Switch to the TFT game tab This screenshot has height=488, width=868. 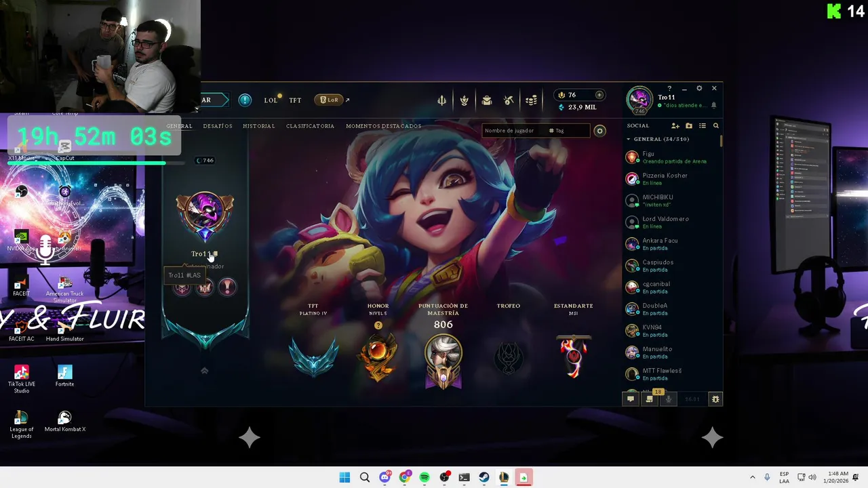click(x=295, y=100)
